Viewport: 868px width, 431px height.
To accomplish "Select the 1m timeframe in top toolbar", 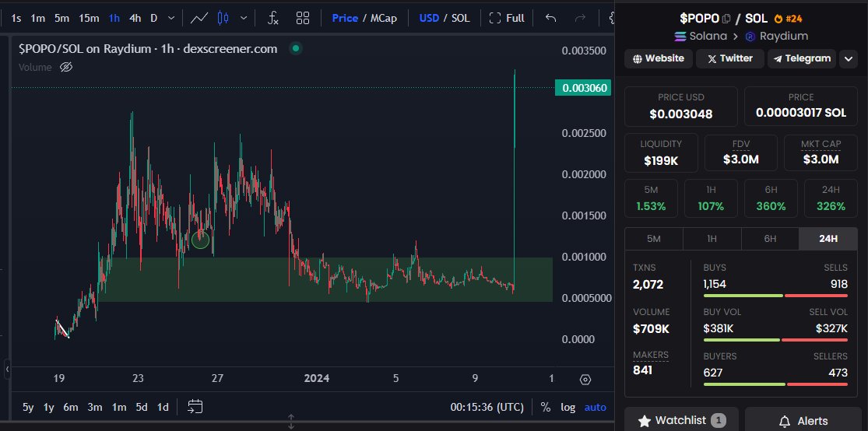I will pos(37,18).
